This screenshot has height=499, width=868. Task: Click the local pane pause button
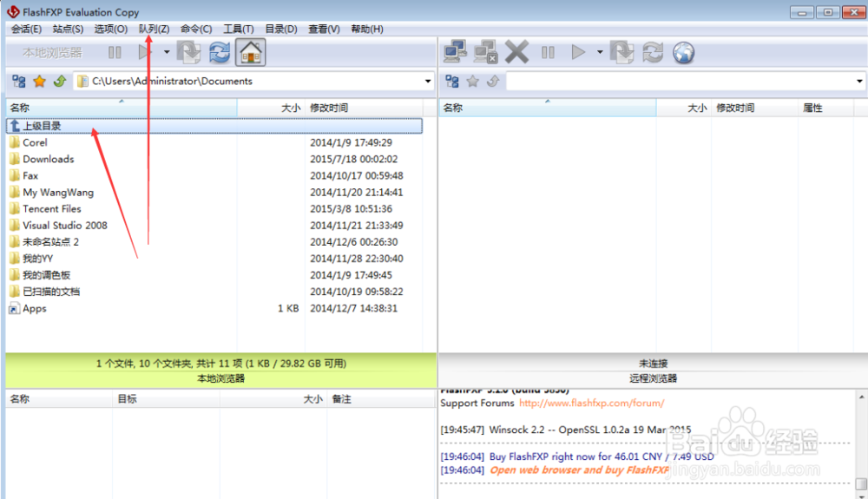click(115, 53)
